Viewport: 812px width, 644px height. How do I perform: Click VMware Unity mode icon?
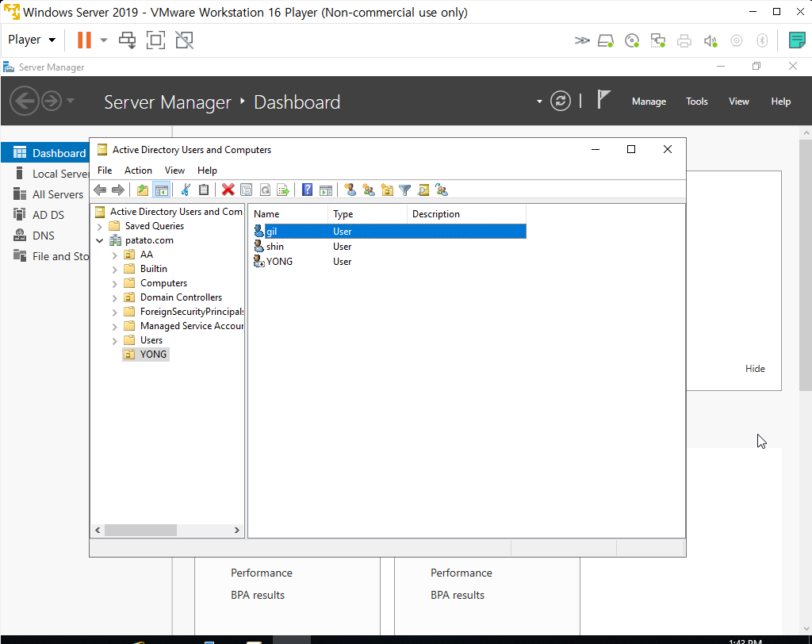click(x=184, y=40)
